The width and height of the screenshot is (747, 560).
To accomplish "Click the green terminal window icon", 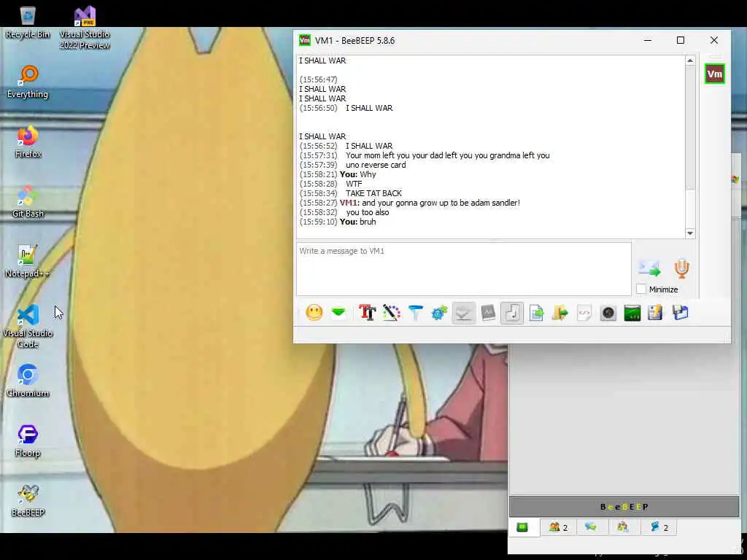I will point(632,313).
